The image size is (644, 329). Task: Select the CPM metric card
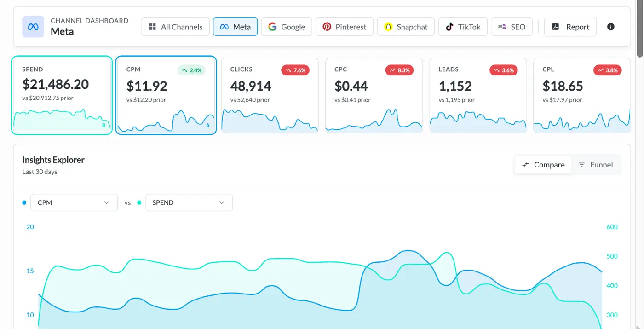166,95
